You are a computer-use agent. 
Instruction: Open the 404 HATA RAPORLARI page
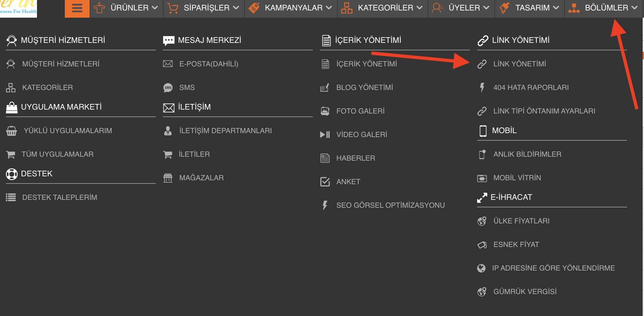531,87
